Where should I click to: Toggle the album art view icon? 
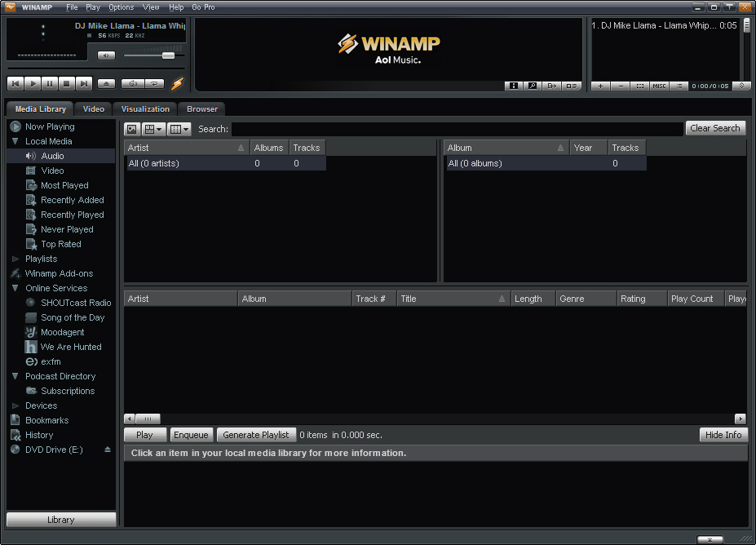(x=131, y=129)
